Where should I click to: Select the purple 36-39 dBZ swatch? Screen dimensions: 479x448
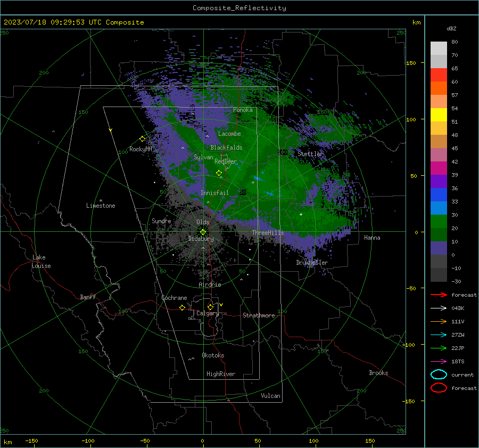pos(439,181)
